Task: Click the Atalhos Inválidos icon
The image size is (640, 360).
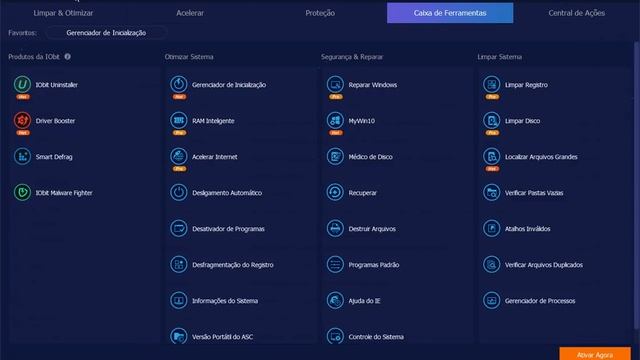Action: [x=491, y=228]
